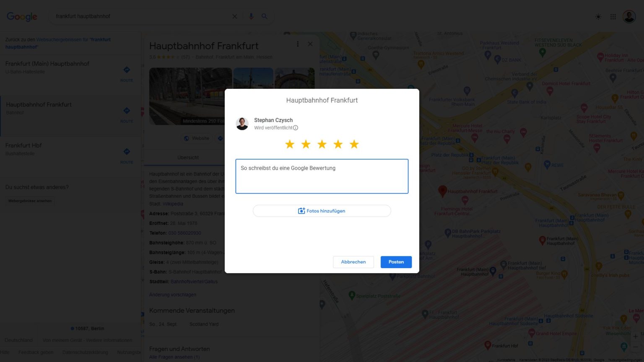Image resolution: width=644 pixels, height=362 pixels.
Task: Click Wikipedia link in description
Action: (173, 204)
